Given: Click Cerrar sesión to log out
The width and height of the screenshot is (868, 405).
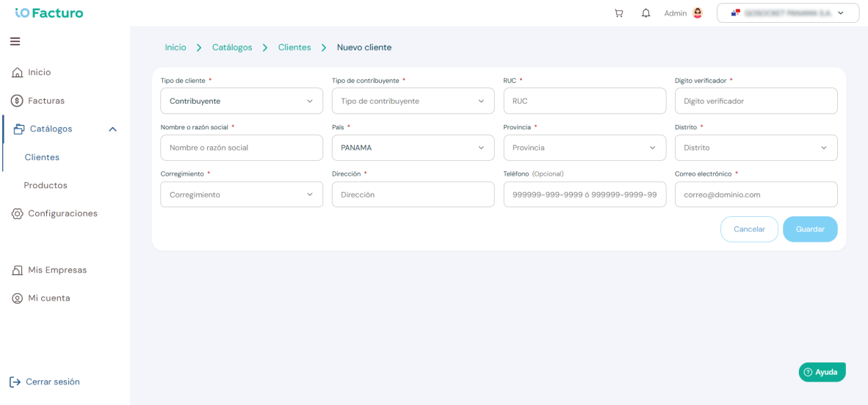Looking at the screenshot, I should pos(44,381).
